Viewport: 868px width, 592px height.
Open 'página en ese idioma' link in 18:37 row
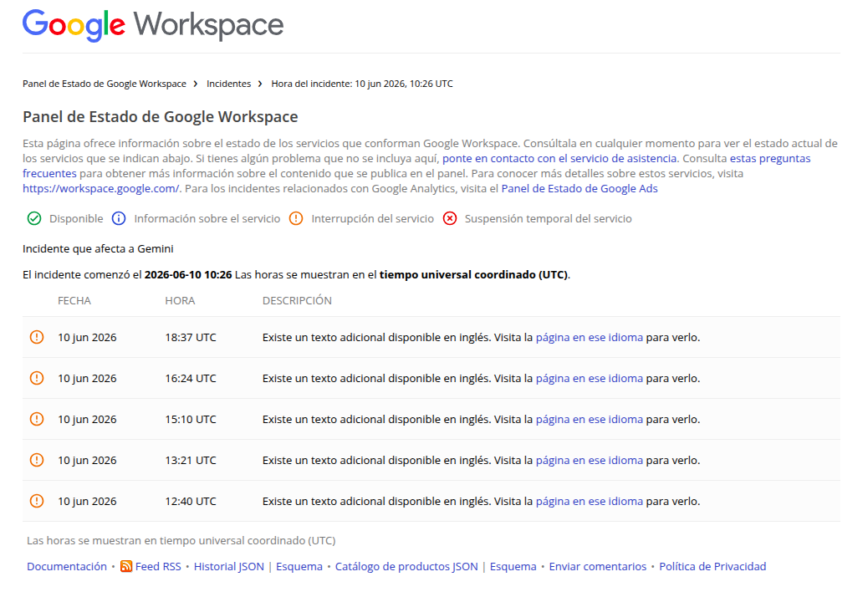click(x=589, y=338)
